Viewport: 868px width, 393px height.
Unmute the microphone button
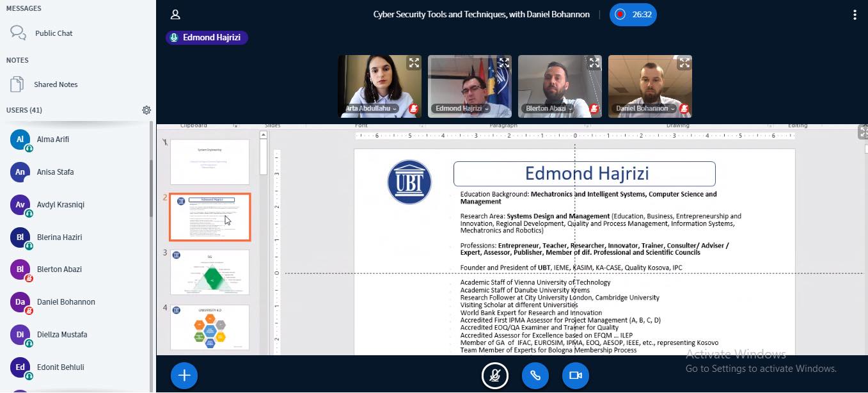[x=495, y=376]
